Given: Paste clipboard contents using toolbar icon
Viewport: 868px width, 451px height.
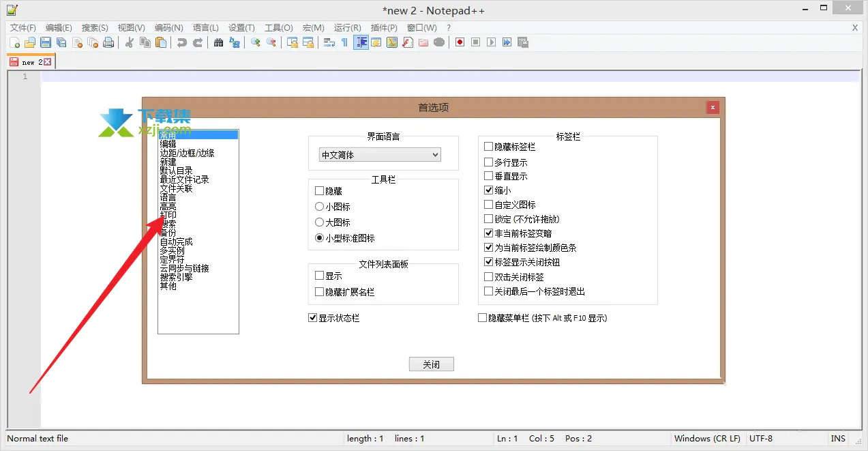Looking at the screenshot, I should tap(160, 42).
